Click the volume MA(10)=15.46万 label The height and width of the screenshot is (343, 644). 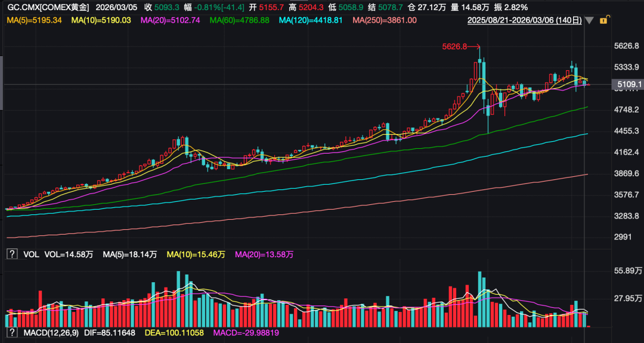click(196, 254)
